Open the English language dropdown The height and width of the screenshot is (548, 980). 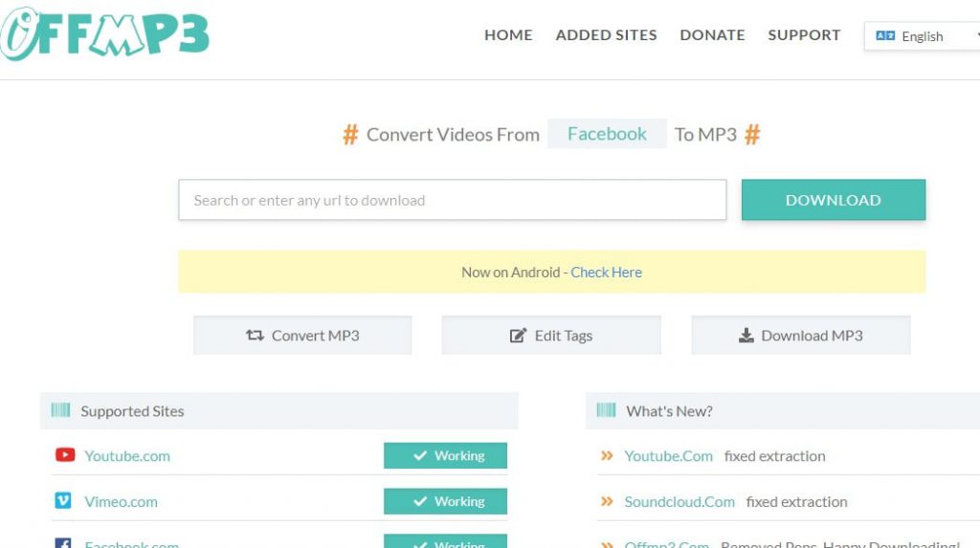923,36
